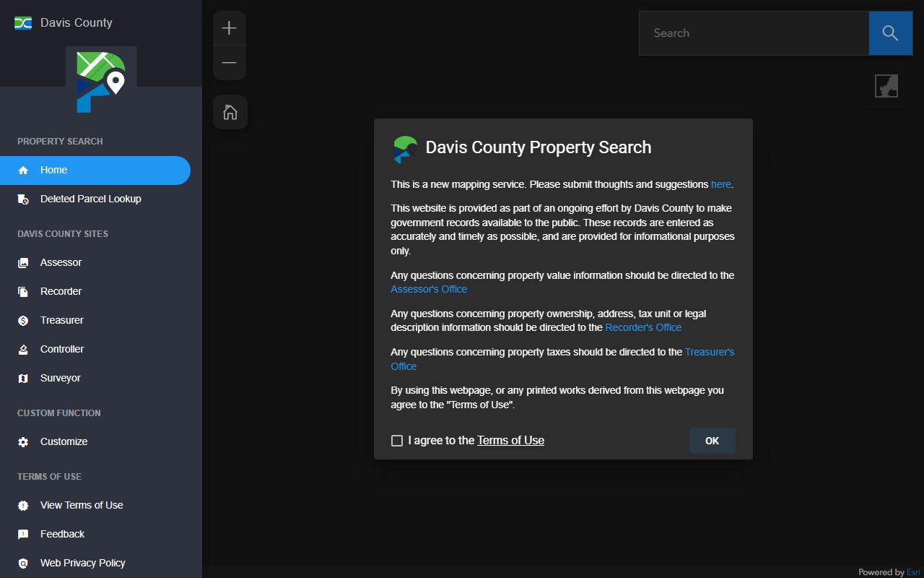This screenshot has height=578, width=924.
Task: Toggle the basemap thumbnail
Action: (x=886, y=86)
